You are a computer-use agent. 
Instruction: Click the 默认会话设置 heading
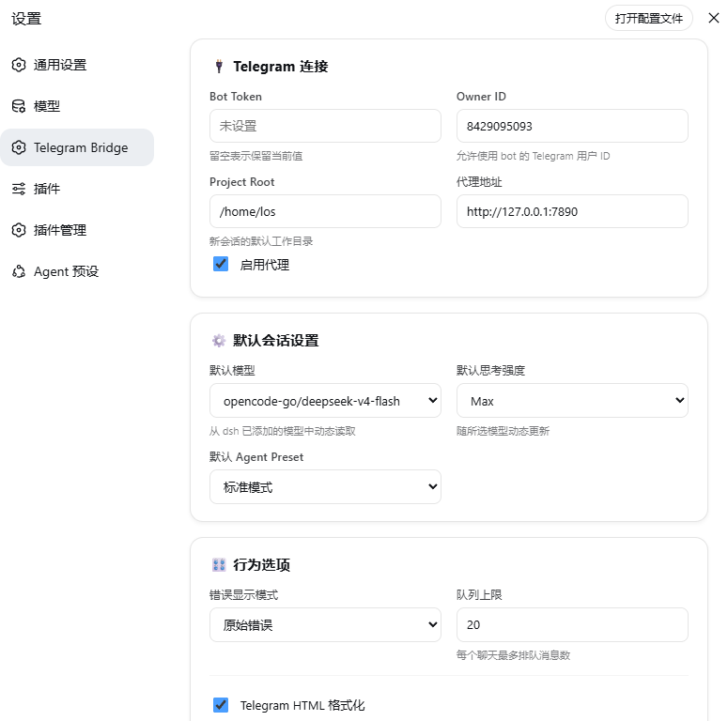276,341
